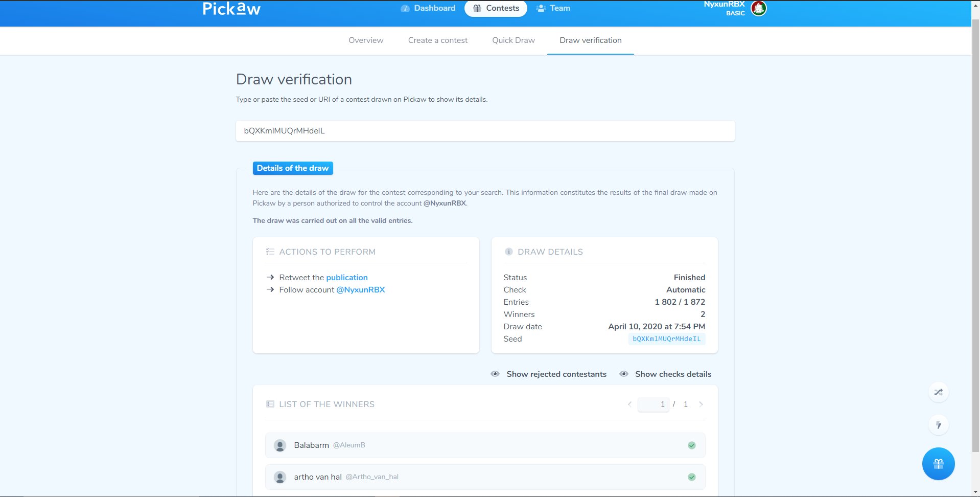This screenshot has height=497, width=980.
Task: Click the Draw date value April 10, 2020
Action: [657, 327]
